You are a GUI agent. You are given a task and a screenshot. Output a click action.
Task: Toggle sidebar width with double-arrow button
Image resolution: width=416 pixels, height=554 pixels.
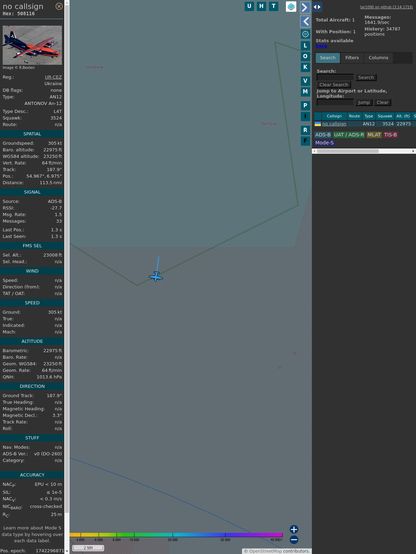pyautogui.click(x=317, y=7)
